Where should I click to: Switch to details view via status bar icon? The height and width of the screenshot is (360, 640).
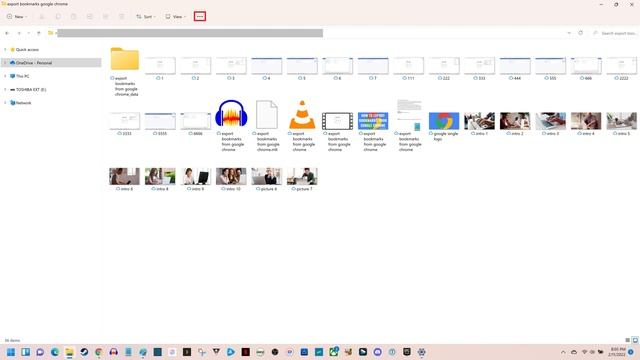[x=627, y=340]
